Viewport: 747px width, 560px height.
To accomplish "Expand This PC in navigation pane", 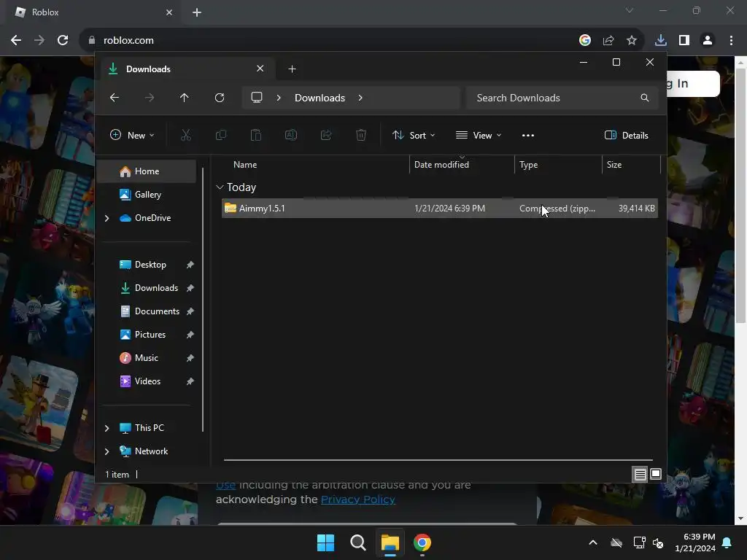I will tap(107, 428).
